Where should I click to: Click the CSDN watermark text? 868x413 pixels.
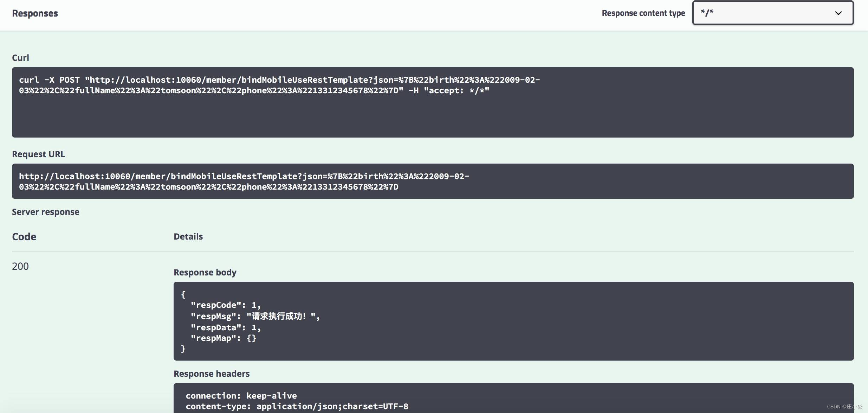844,407
